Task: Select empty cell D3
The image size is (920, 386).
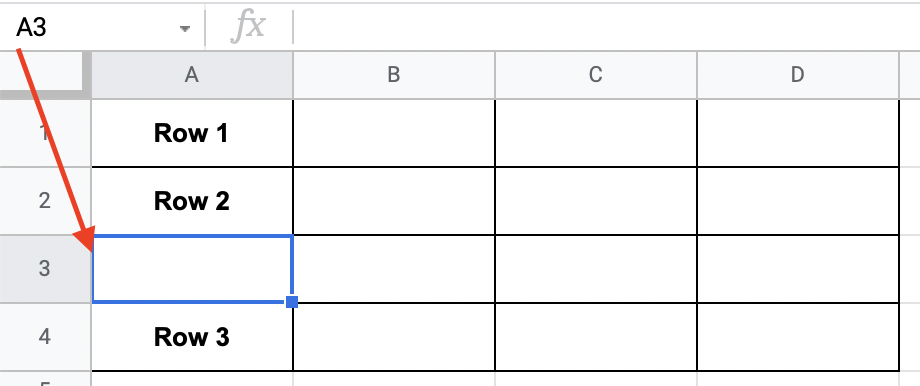Action: coord(797,269)
